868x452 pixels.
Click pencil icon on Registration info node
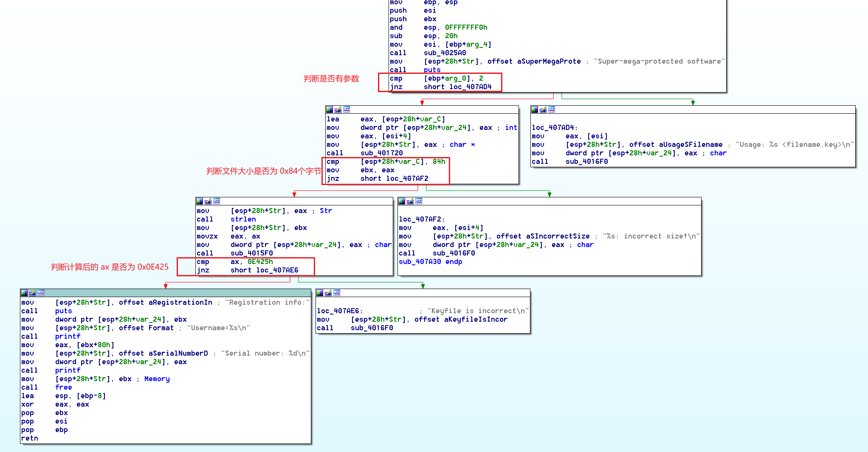(x=33, y=293)
